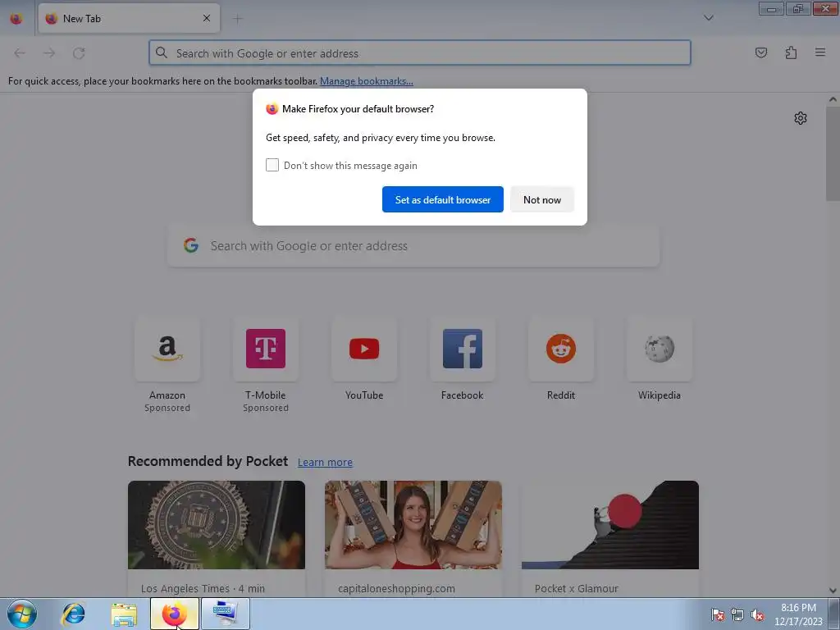Image resolution: width=840 pixels, height=630 pixels.
Task: Open Windows Explorer from the taskbar
Action: pyautogui.click(x=124, y=614)
